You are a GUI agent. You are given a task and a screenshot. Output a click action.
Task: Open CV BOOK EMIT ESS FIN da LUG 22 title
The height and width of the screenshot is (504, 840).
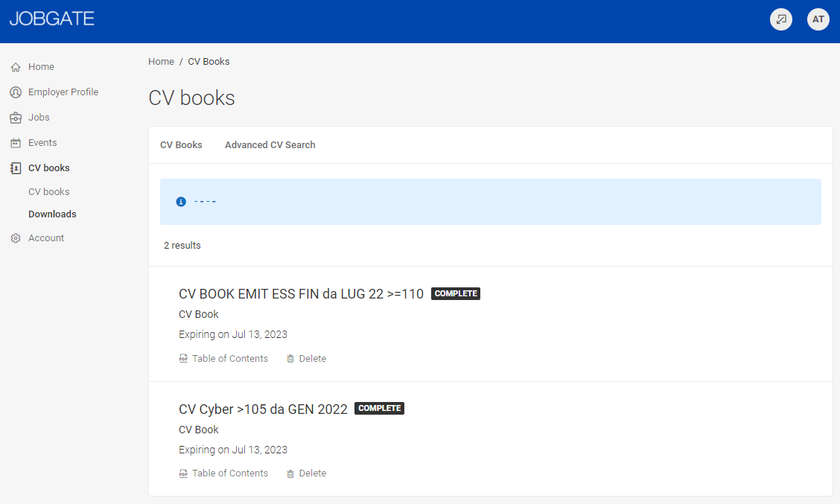[301, 294]
